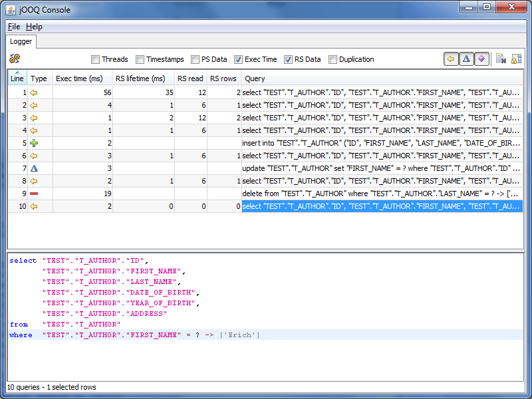This screenshot has width=532, height=399.
Task: Select the Logger tab
Action: pyautogui.click(x=21, y=41)
